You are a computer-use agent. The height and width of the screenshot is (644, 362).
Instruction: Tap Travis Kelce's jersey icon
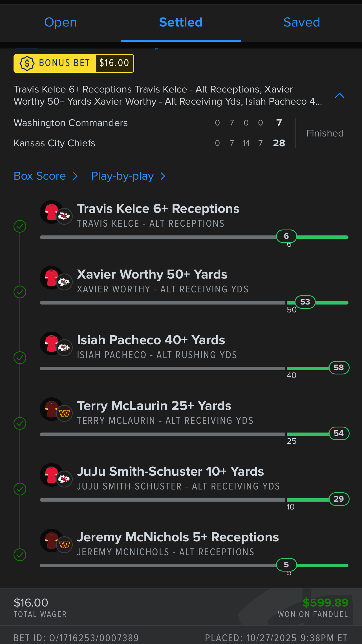(x=52, y=212)
